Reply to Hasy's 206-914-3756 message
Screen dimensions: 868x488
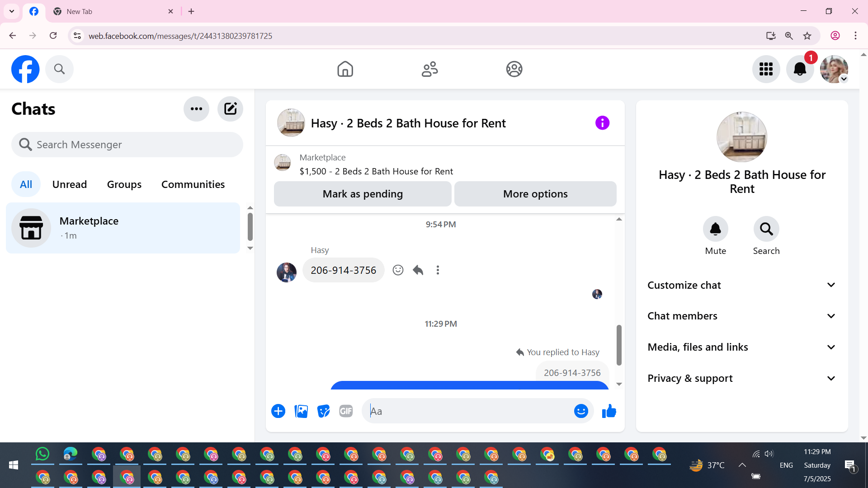pos(418,270)
